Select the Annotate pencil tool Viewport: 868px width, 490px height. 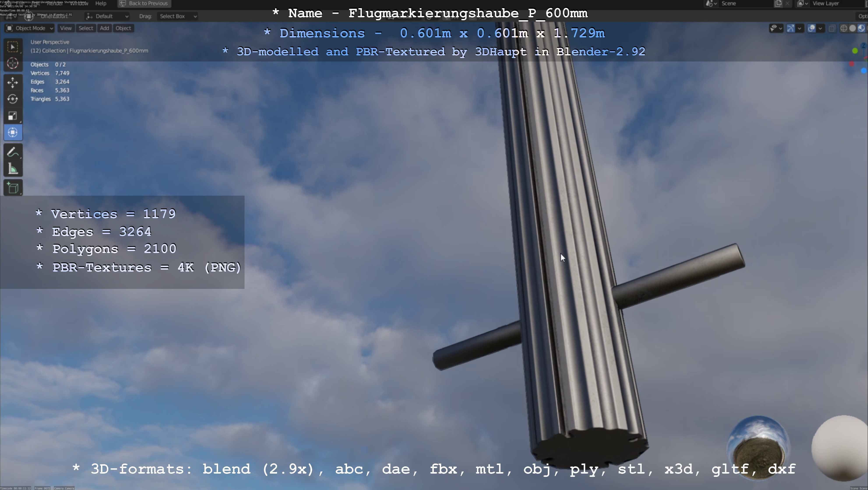(x=13, y=153)
